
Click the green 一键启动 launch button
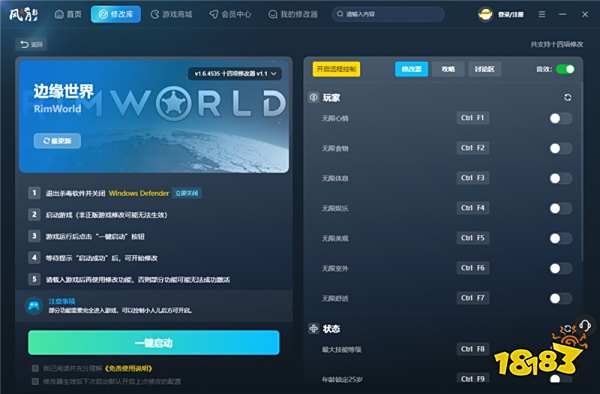pyautogui.click(x=154, y=343)
